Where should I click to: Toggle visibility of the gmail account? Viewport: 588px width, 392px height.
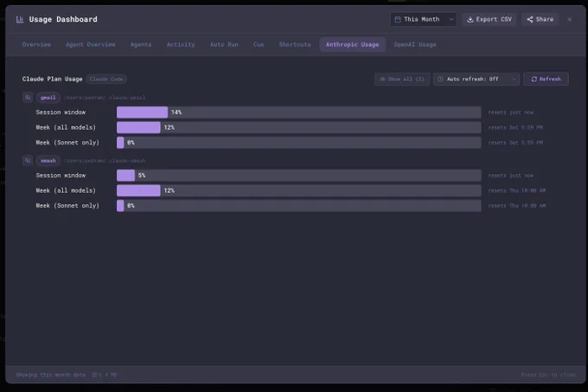pos(28,98)
